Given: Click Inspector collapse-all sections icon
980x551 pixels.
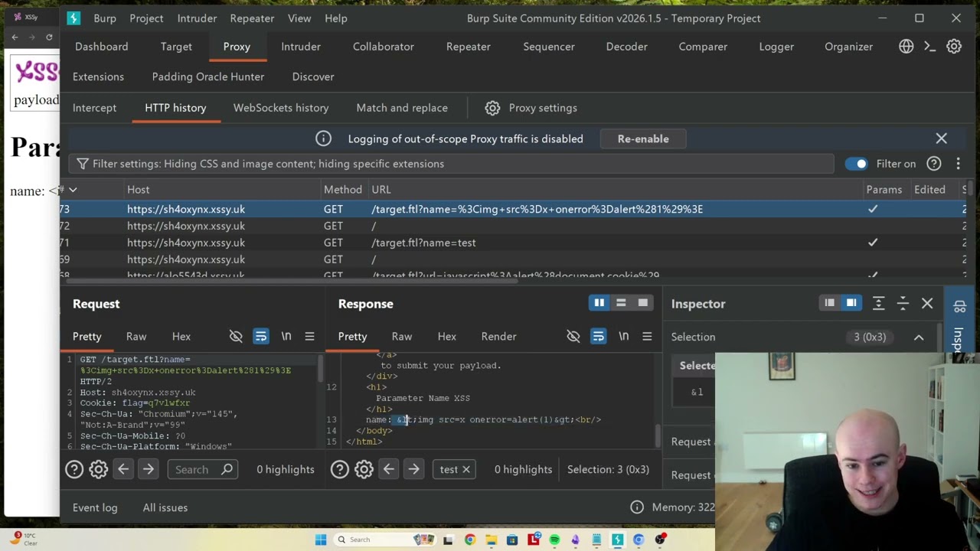Looking at the screenshot, I should pos(903,304).
